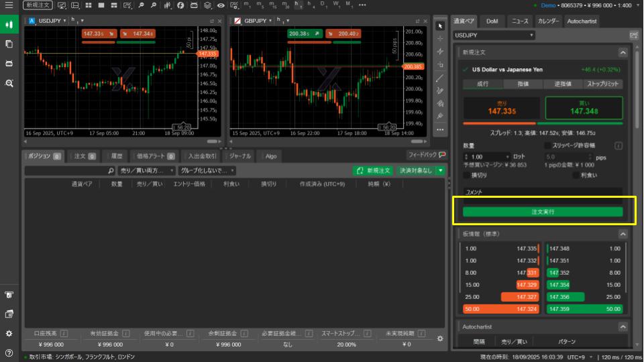Screen dimensions: 644x362
Task: Switch to the 注文 tab in bottom panel
Action: (x=85, y=156)
